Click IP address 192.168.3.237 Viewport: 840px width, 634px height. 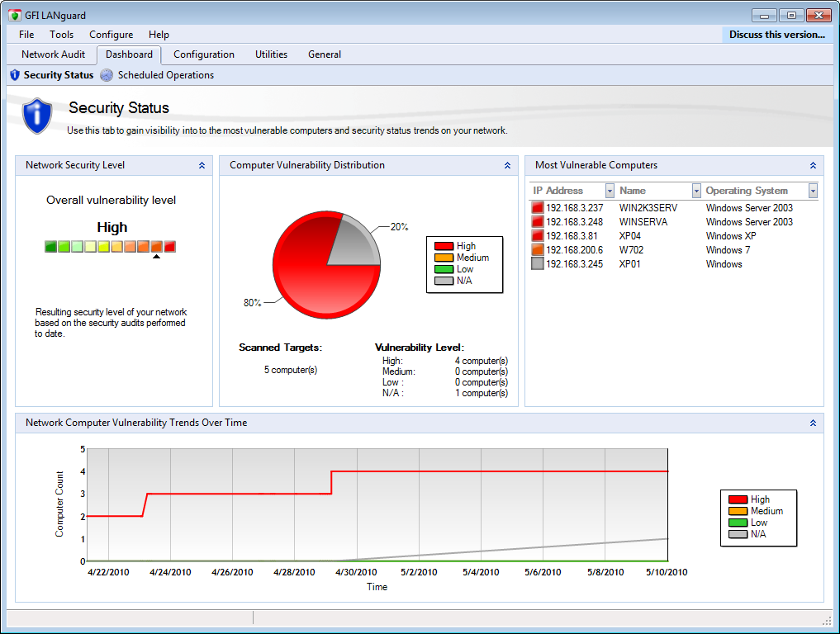pos(574,208)
